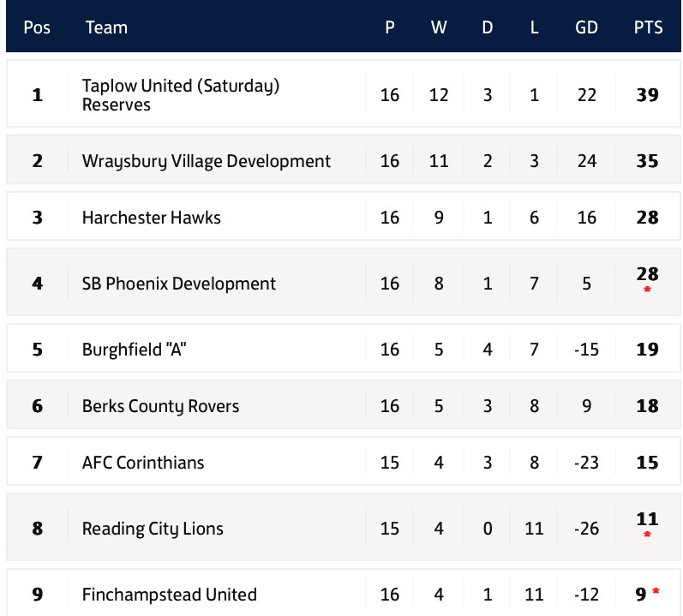The image size is (683, 616).
Task: Open Taplow United (Saturday) Reserves team
Action: (181, 95)
